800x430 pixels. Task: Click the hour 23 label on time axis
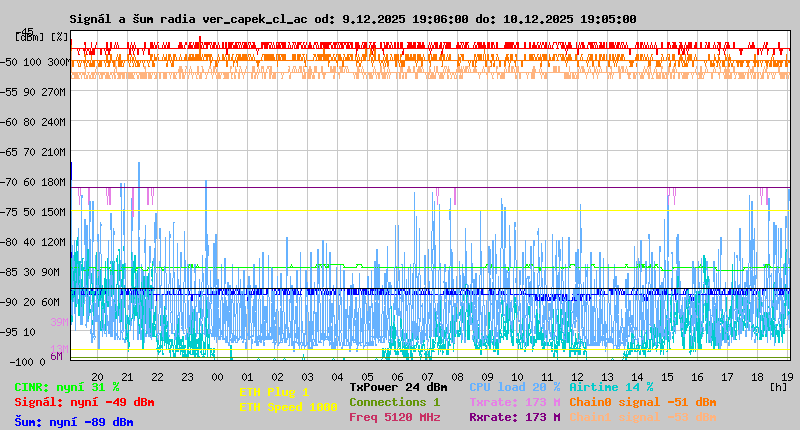pos(187,376)
